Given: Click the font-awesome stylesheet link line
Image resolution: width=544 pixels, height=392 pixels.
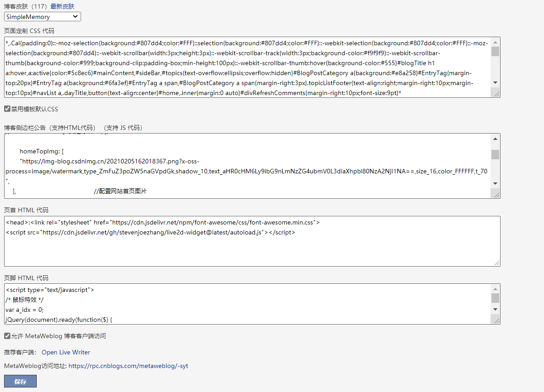Looking at the screenshot, I should (x=163, y=222).
